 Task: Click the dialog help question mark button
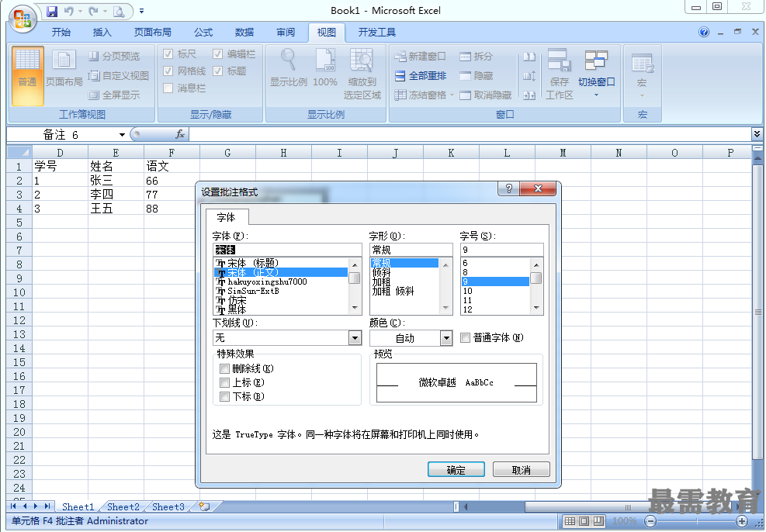[x=509, y=188]
